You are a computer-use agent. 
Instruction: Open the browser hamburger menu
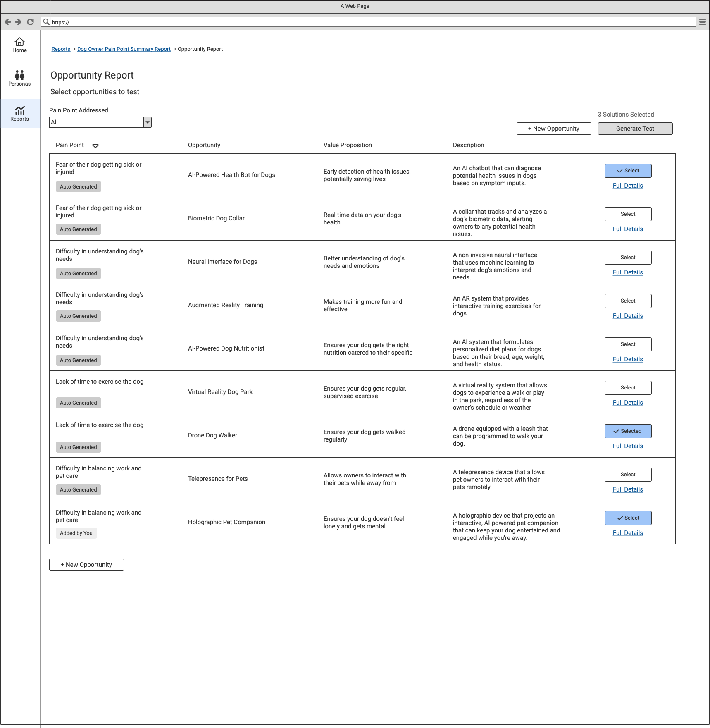(702, 22)
